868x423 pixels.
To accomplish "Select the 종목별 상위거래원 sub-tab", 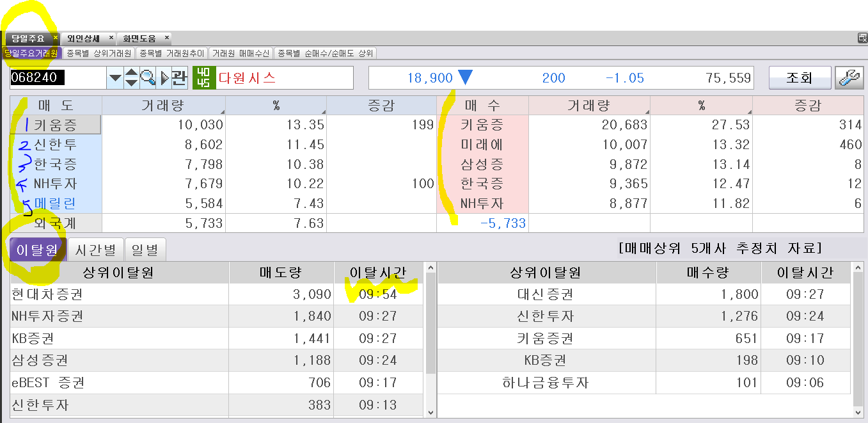I will click(x=99, y=54).
